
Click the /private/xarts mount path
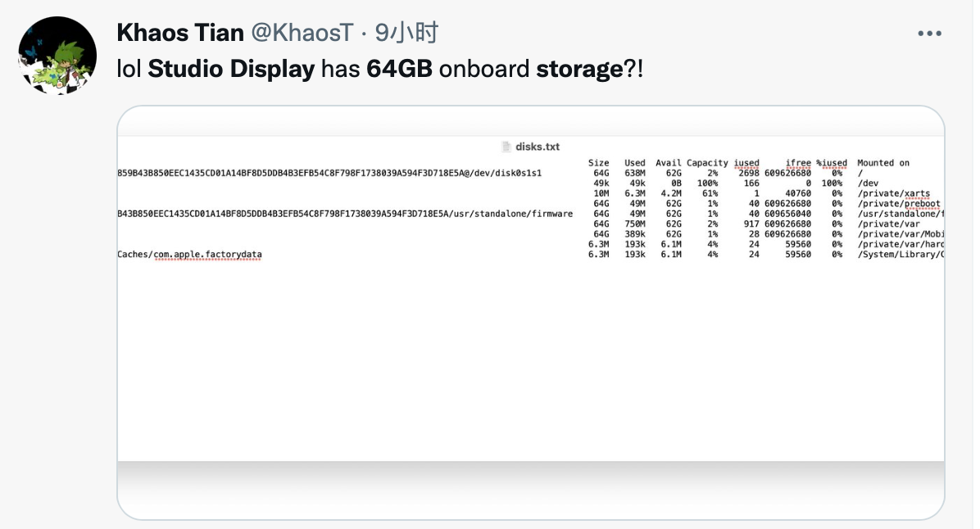click(894, 193)
